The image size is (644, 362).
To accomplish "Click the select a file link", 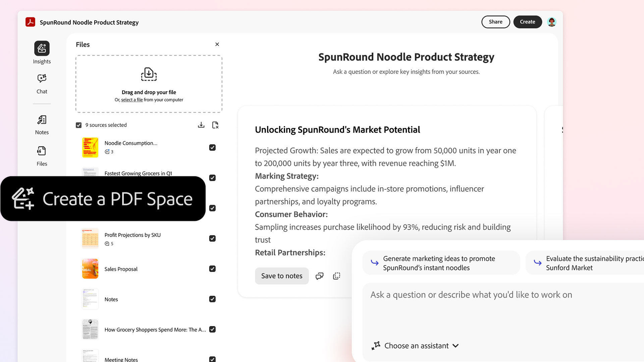I will [132, 100].
